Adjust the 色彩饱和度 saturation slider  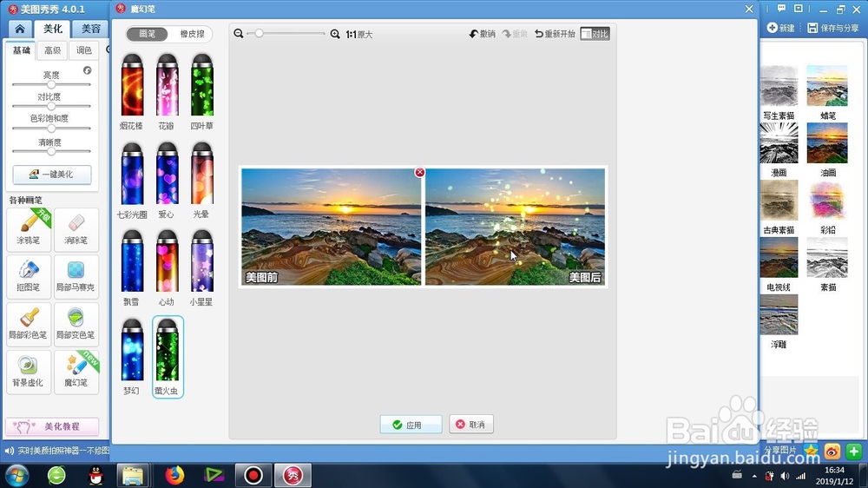(51, 129)
